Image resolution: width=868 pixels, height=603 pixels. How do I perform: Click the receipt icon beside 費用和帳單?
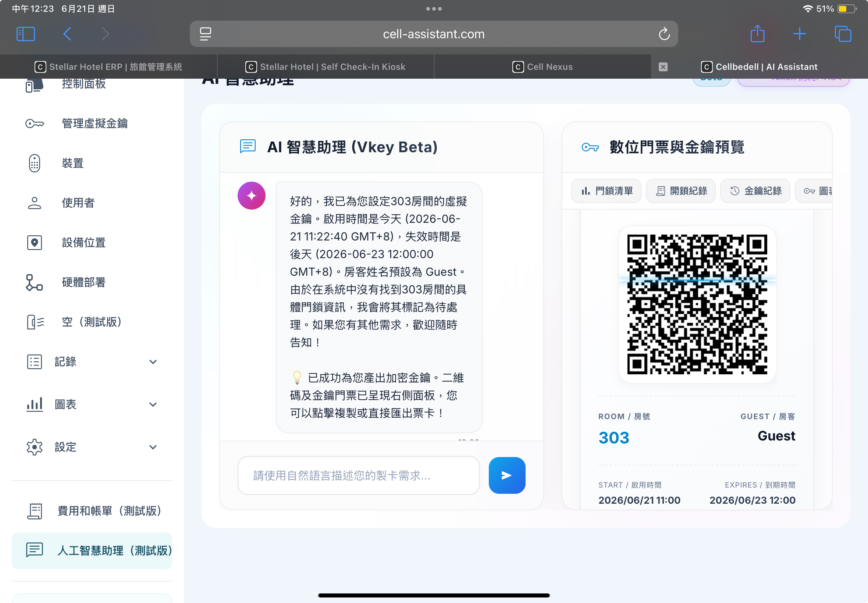(34, 511)
